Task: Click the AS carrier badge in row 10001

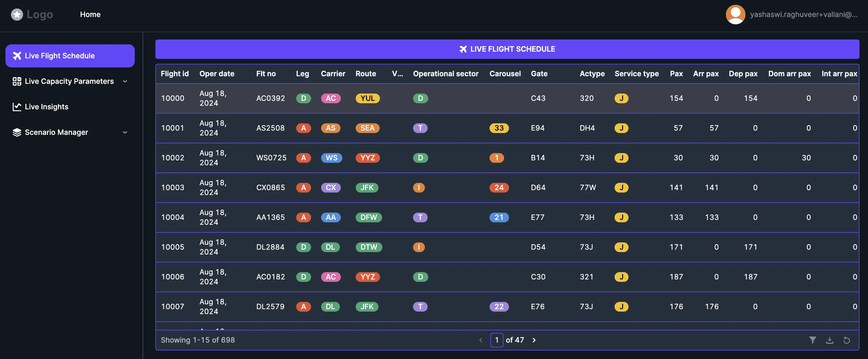Action: point(331,128)
